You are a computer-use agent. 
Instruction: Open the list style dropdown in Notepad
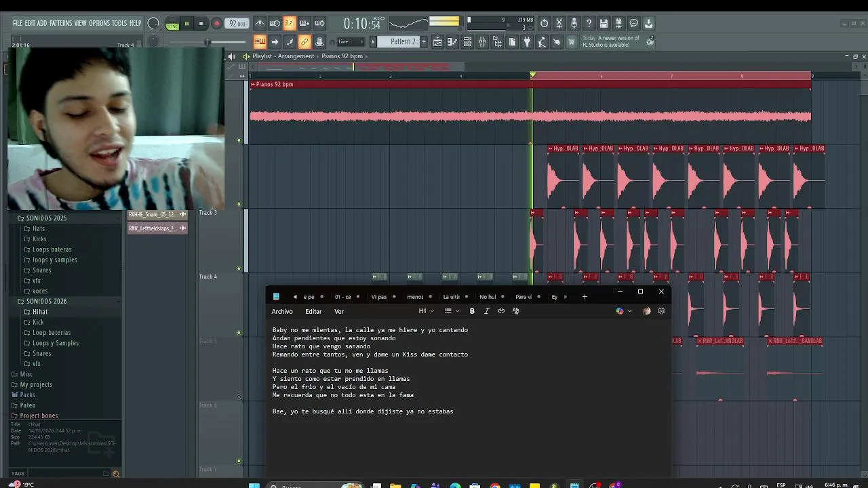point(452,311)
